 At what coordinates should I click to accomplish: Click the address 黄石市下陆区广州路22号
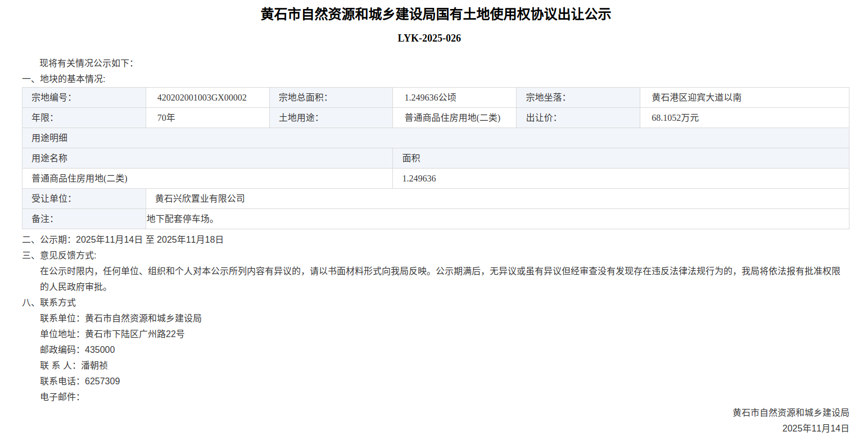[x=134, y=334]
